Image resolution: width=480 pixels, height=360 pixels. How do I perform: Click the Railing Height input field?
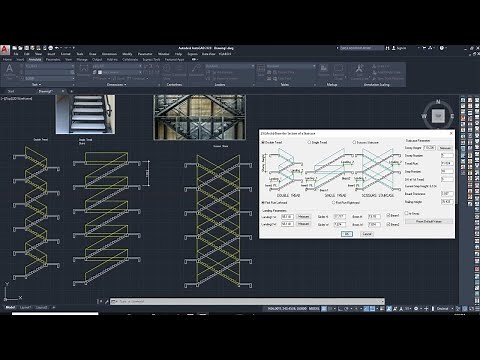click(447, 202)
